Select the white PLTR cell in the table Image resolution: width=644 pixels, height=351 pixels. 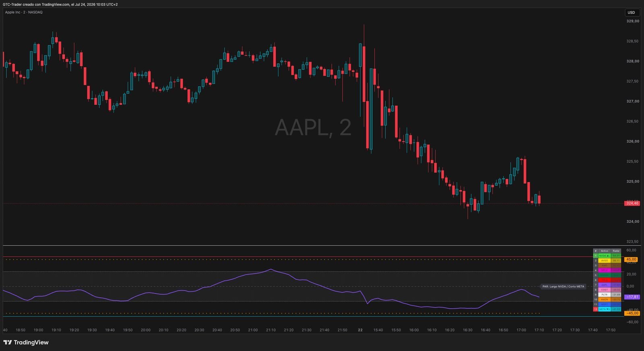point(604,295)
